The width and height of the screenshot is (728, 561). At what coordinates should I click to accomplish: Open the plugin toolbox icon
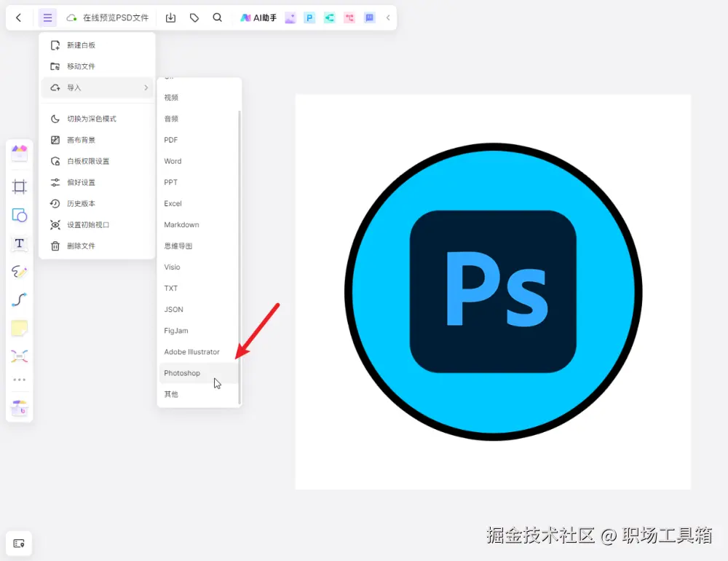(20, 408)
